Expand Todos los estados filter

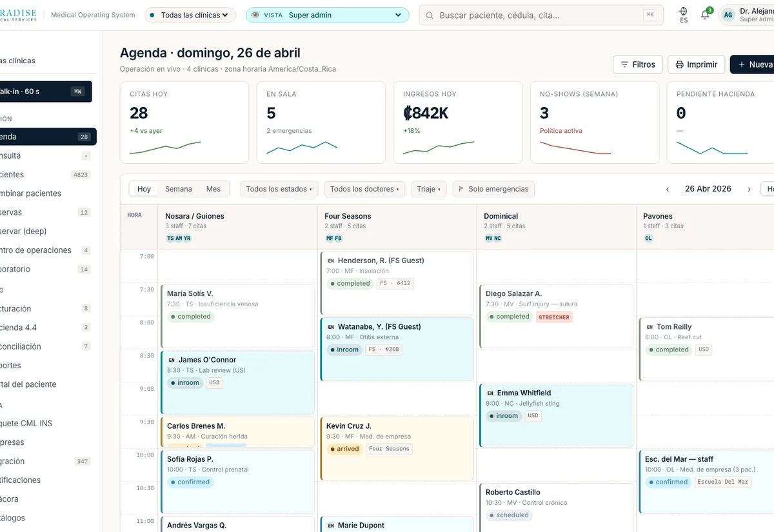coord(279,189)
